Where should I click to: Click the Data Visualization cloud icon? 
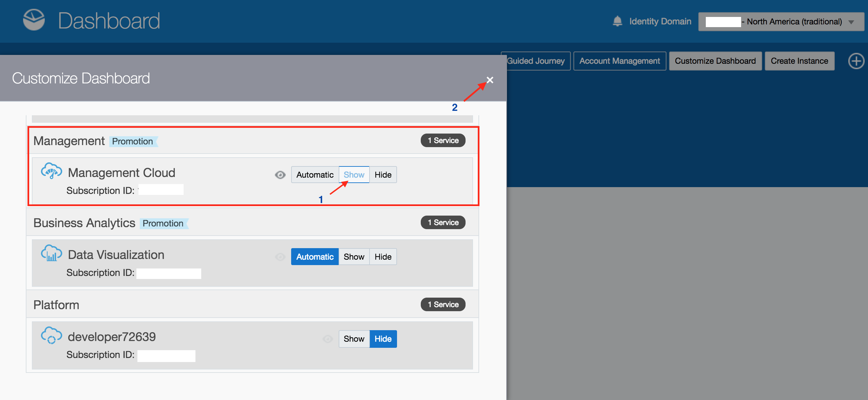pos(51,253)
